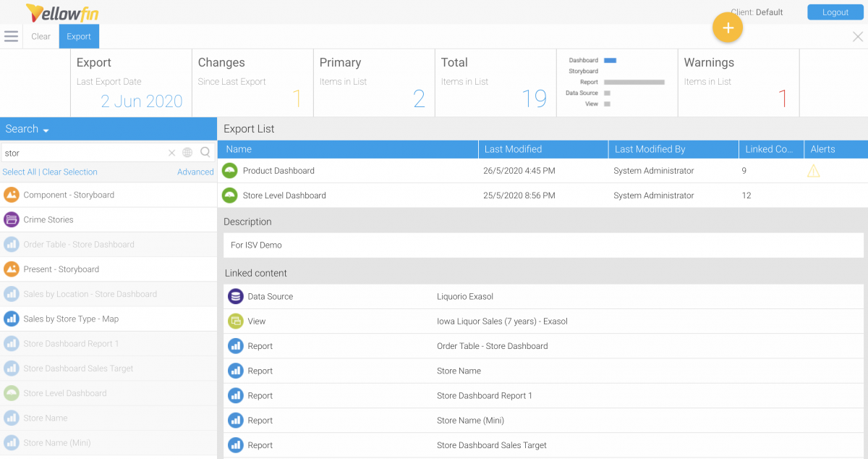
Task: Click the Product Dashboard warning alert icon
Action: tap(813, 171)
